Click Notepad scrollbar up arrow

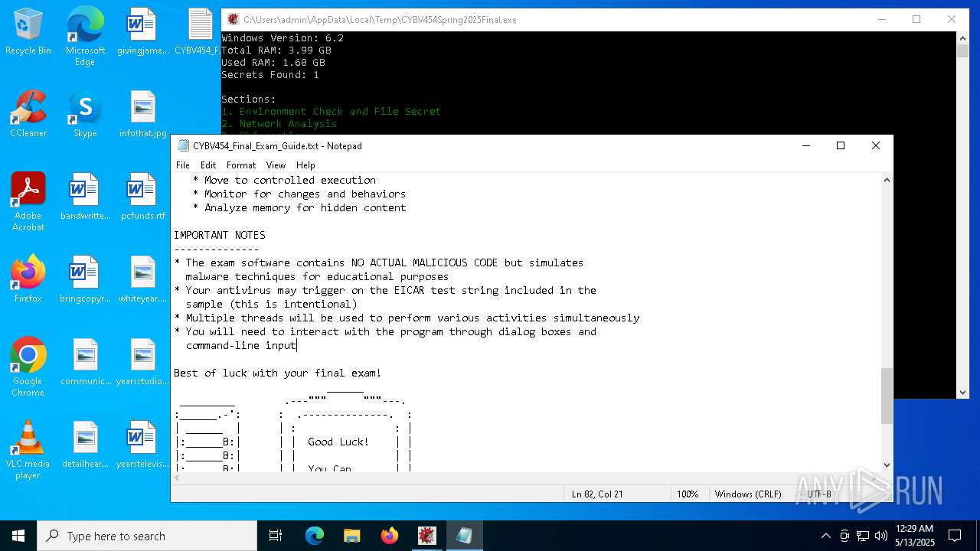[x=887, y=180]
